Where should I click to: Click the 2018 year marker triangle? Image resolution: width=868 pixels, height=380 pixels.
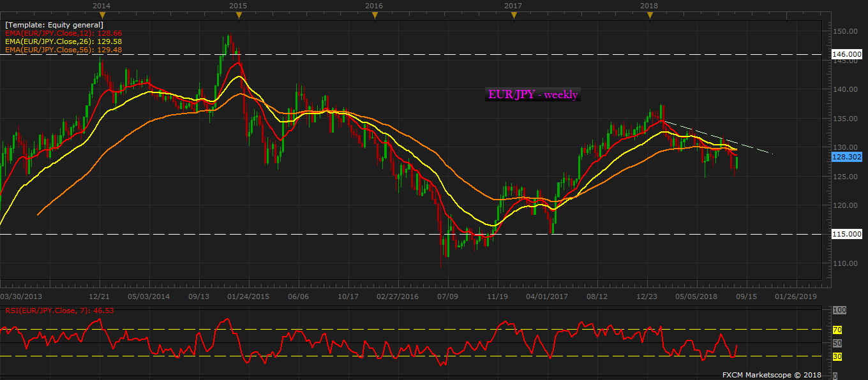(x=649, y=15)
